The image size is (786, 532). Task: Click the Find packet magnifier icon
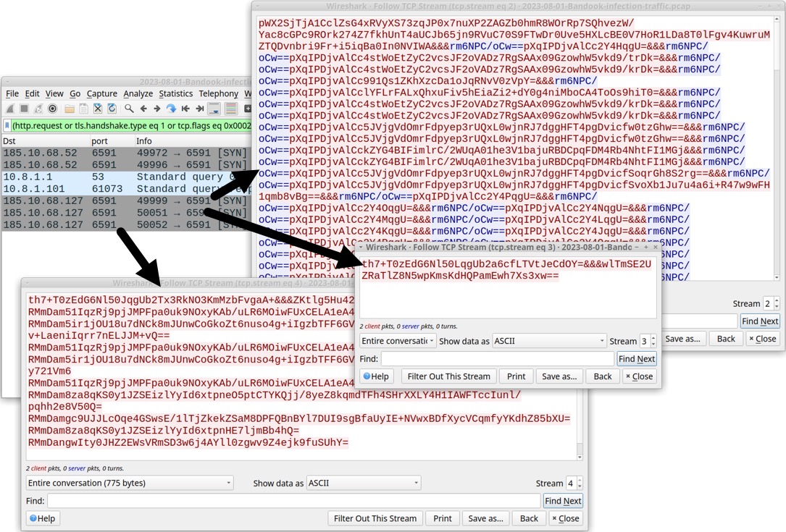(x=130, y=108)
